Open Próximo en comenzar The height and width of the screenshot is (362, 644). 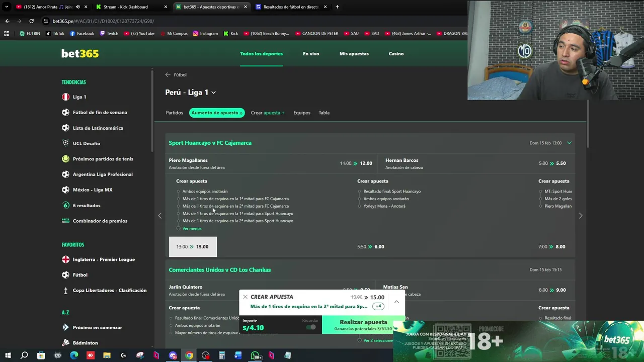click(97, 327)
